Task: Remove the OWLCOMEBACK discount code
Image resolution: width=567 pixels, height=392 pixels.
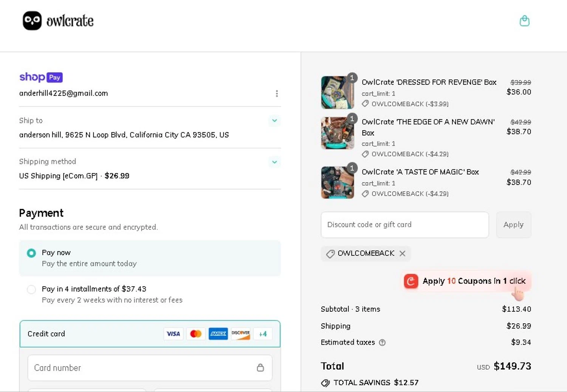Action: coord(403,253)
